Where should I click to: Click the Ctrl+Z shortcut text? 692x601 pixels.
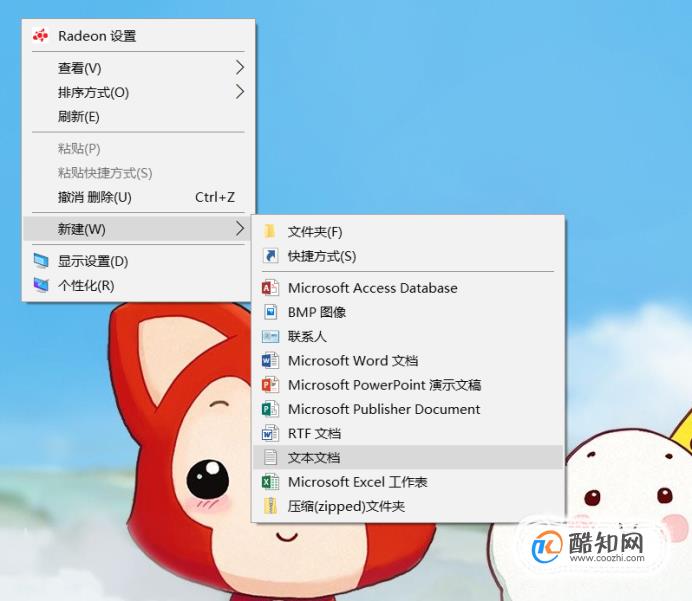[x=215, y=197]
